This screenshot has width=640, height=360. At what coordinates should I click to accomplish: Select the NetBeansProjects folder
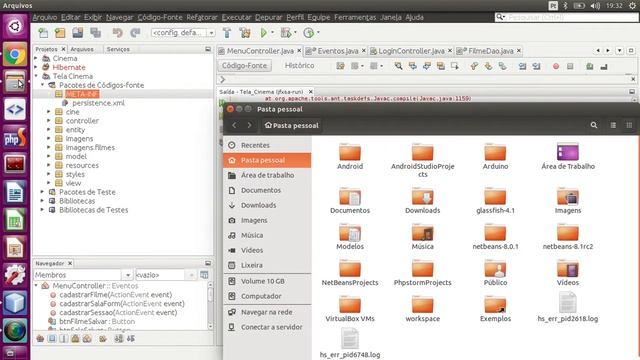tap(350, 273)
